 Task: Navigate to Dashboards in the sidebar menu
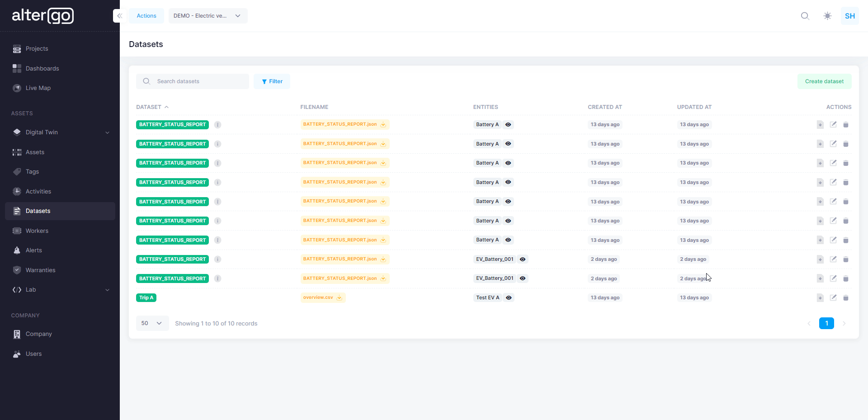pyautogui.click(x=42, y=68)
